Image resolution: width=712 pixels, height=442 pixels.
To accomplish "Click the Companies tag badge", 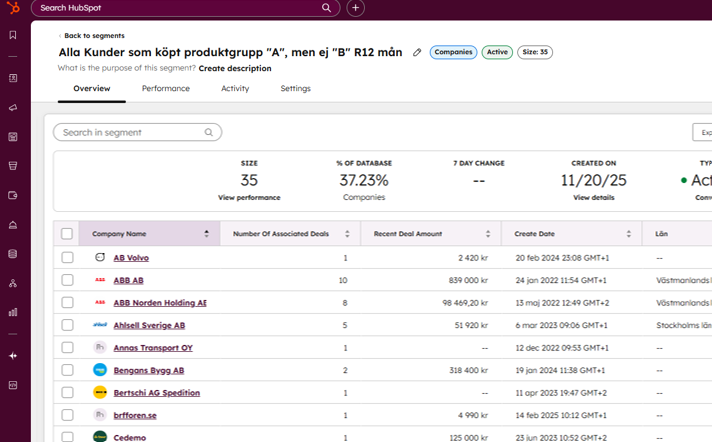I will (453, 52).
